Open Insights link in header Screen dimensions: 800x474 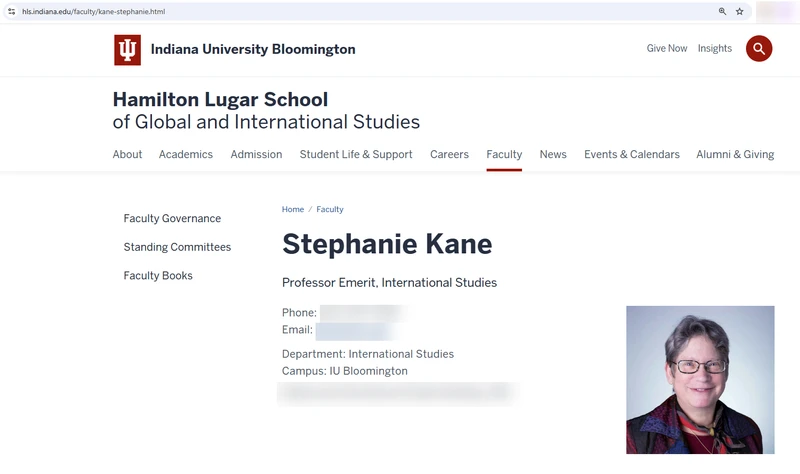click(x=715, y=48)
